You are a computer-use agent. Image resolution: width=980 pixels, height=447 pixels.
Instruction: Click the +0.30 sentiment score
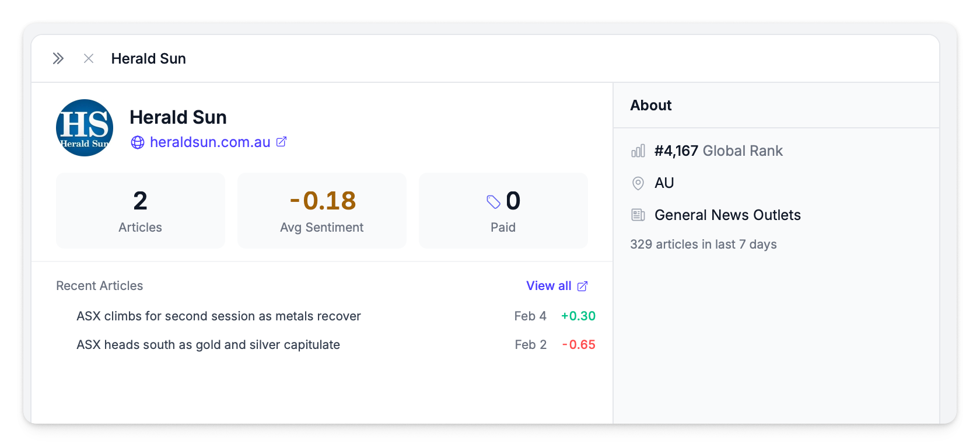pos(578,316)
